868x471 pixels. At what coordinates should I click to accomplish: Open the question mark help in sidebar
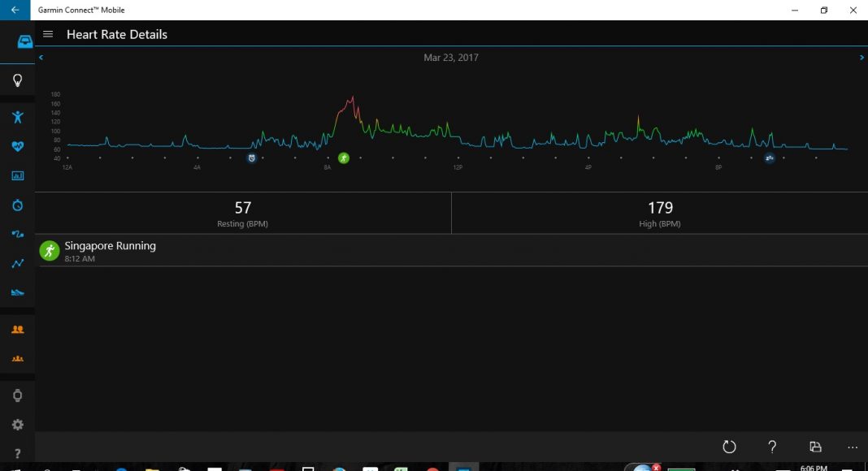pos(18,454)
